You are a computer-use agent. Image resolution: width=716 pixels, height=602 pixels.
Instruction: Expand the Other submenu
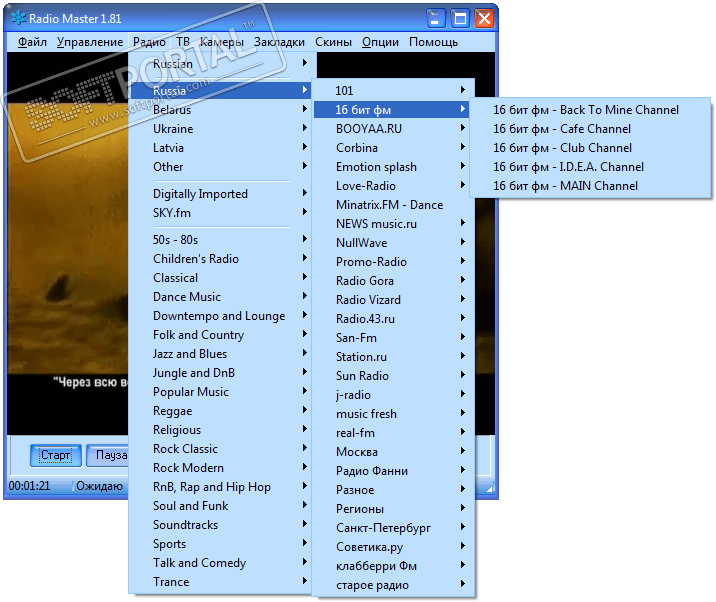click(221, 167)
